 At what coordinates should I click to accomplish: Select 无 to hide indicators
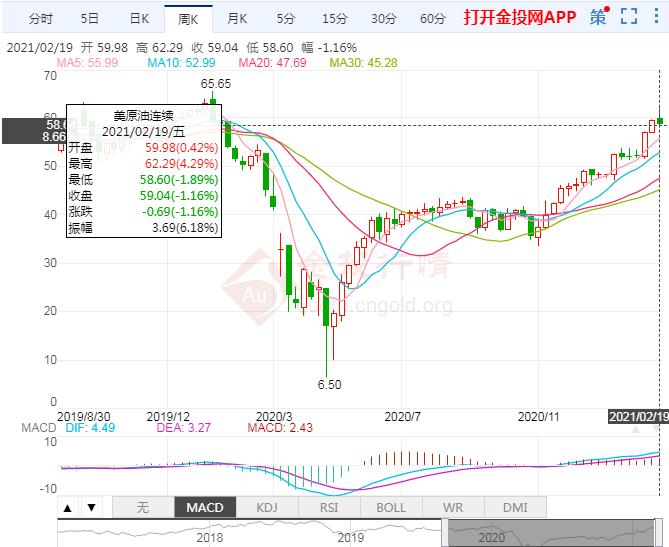pyautogui.click(x=142, y=507)
